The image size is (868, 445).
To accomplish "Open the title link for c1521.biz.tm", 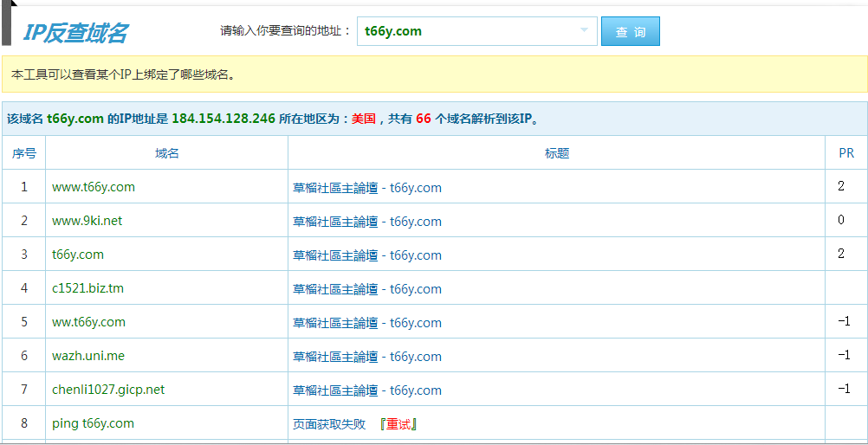I will pyautogui.click(x=367, y=289).
